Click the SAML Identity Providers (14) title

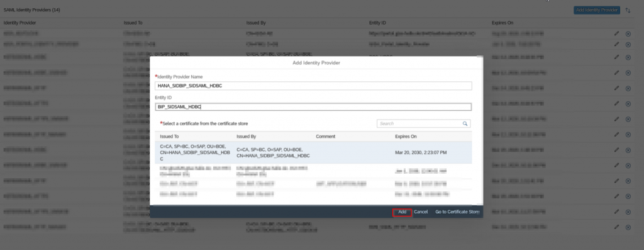pos(31,9)
